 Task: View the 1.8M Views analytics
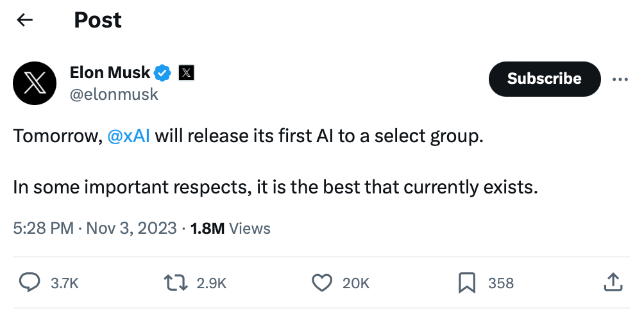[x=231, y=228]
